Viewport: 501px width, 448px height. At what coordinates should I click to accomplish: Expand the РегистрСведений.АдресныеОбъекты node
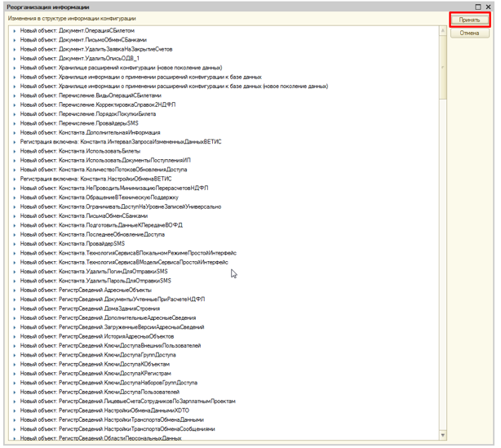(16, 289)
